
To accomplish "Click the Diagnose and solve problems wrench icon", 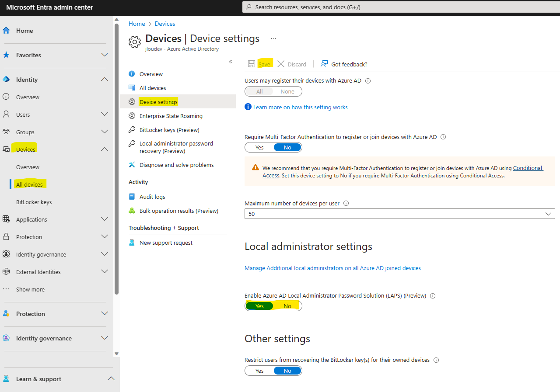I will click(x=132, y=165).
